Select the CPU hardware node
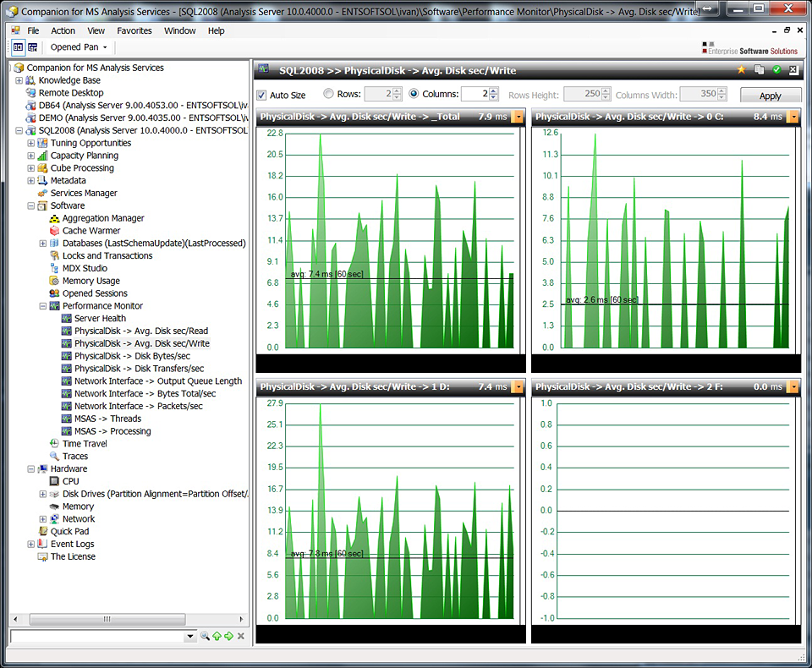 click(70, 481)
